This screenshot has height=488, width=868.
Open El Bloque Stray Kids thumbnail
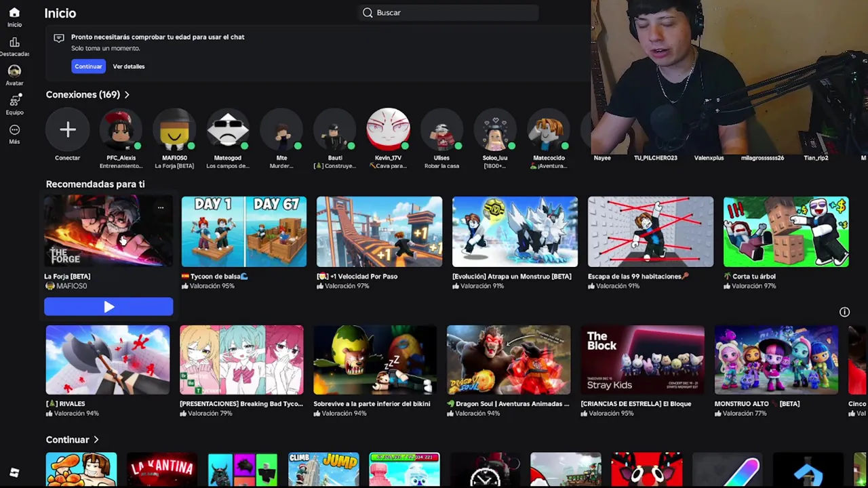(642, 360)
